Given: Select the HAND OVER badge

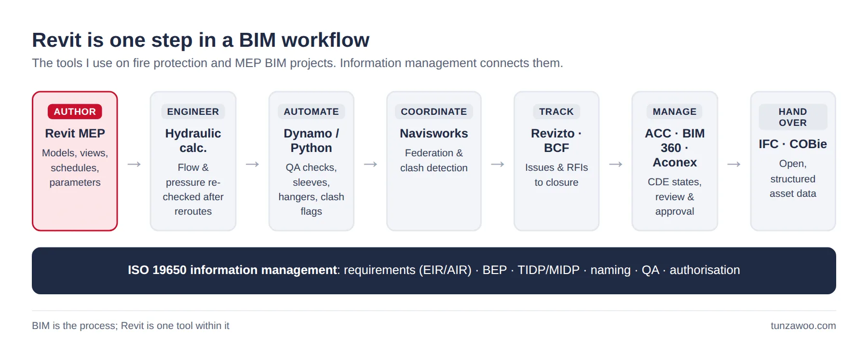Looking at the screenshot, I should 793,117.
